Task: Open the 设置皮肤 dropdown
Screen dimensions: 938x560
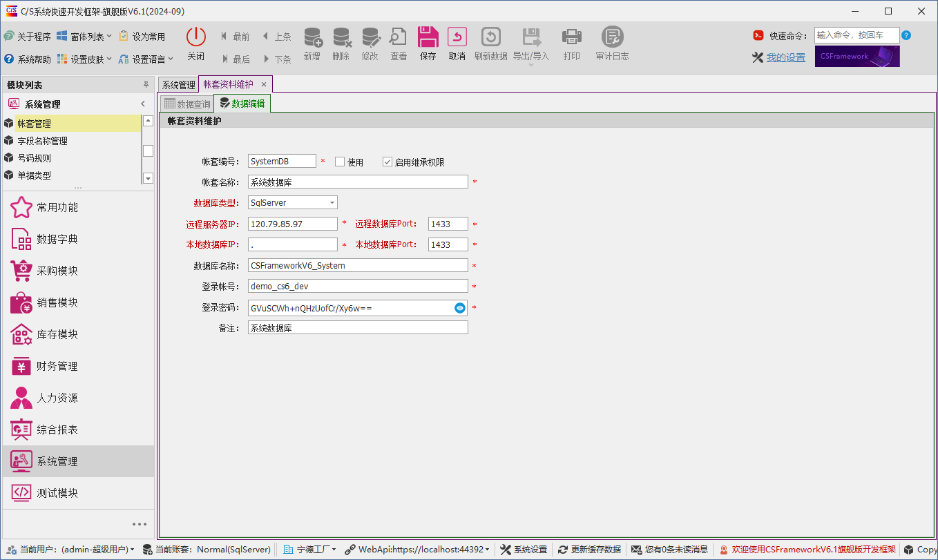Action: (84, 59)
